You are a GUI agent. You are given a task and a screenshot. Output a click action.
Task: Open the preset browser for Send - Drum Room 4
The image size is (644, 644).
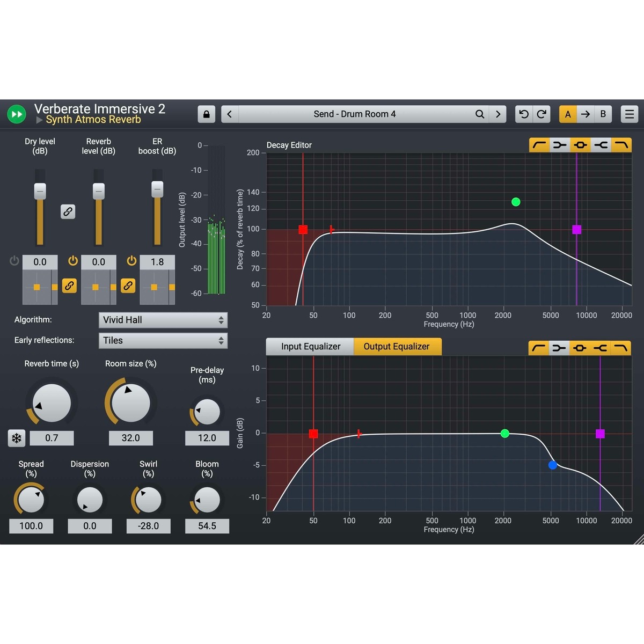click(x=355, y=114)
